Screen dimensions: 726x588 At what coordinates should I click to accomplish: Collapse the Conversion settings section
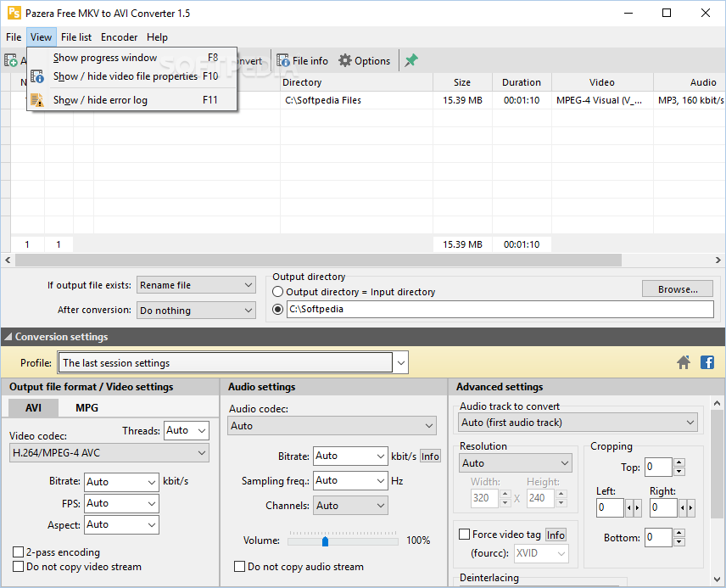coord(8,337)
